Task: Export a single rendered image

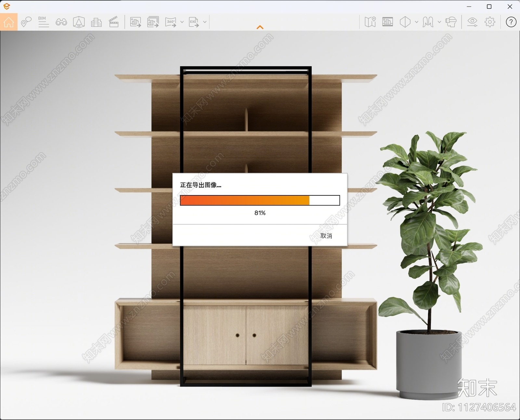Action: [x=136, y=22]
